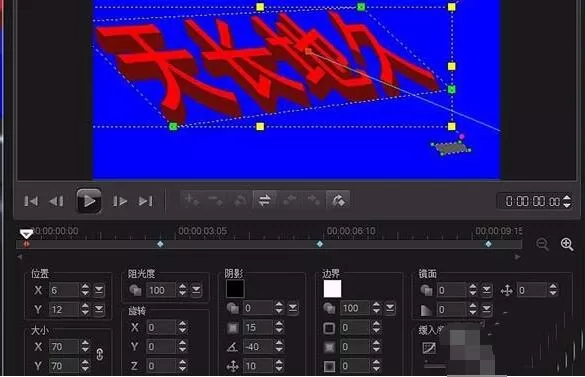585x377 pixels.
Task: Remove the keyframe with the minus-diamond icon
Action: tap(216, 200)
